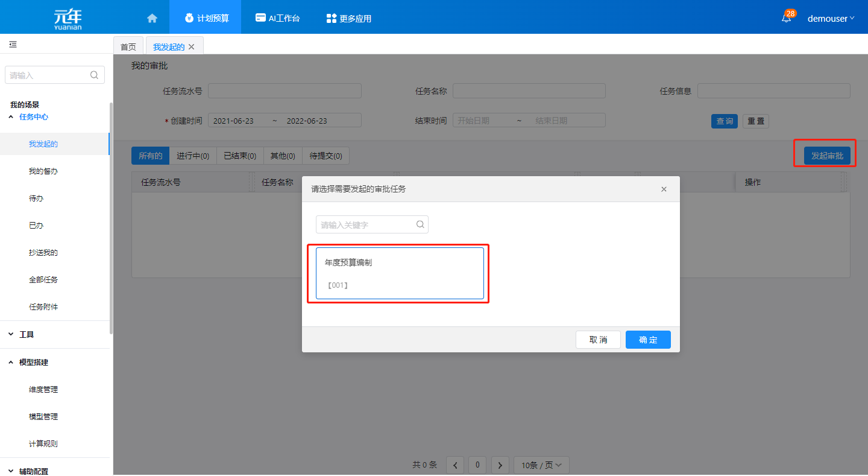Switch to the 首页 tab

[x=128, y=47]
